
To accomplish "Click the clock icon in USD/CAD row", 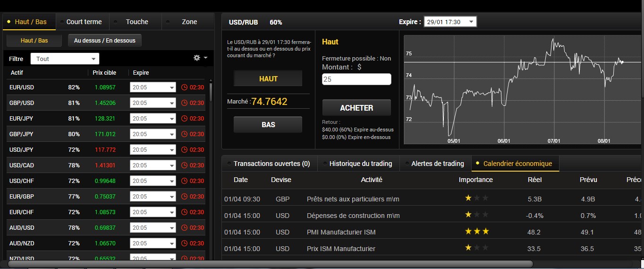I will point(185,165).
